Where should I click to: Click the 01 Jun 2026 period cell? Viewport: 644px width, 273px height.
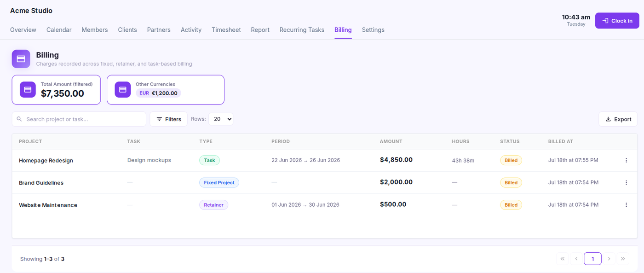[x=305, y=205]
